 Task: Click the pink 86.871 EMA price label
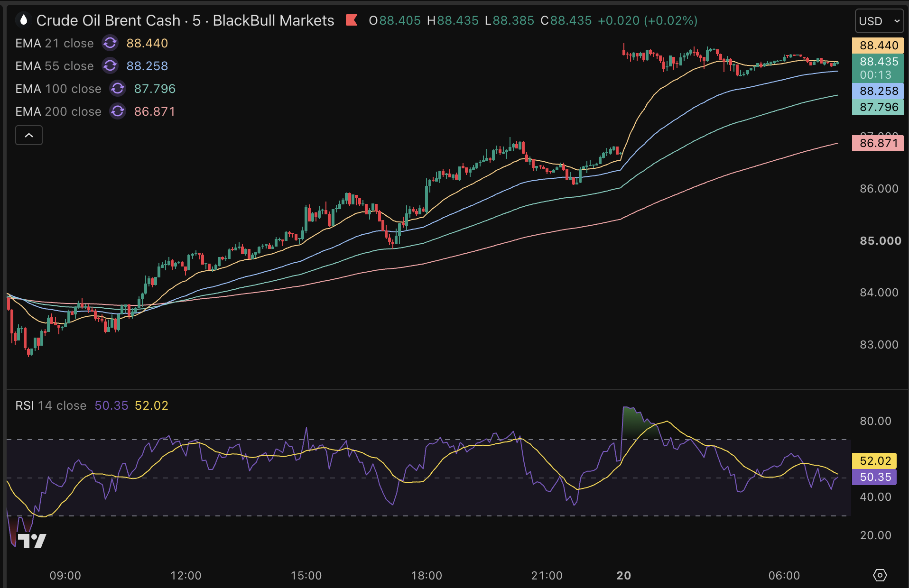[x=878, y=143]
